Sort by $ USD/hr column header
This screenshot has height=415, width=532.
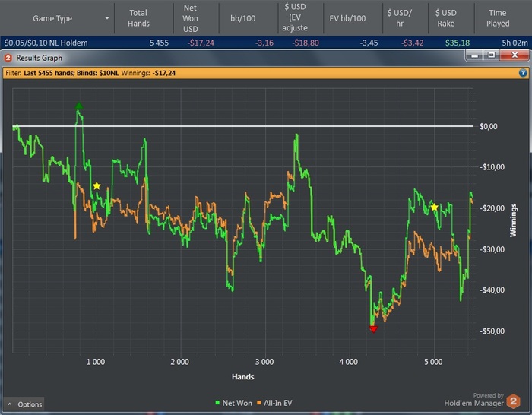click(x=400, y=18)
